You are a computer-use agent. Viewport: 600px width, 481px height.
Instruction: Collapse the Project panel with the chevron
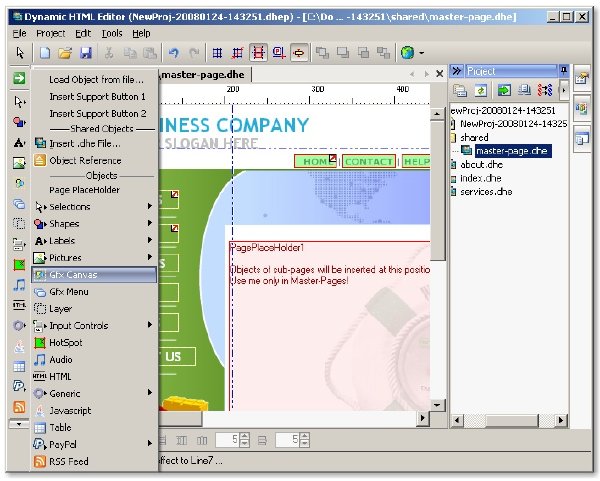coord(457,71)
